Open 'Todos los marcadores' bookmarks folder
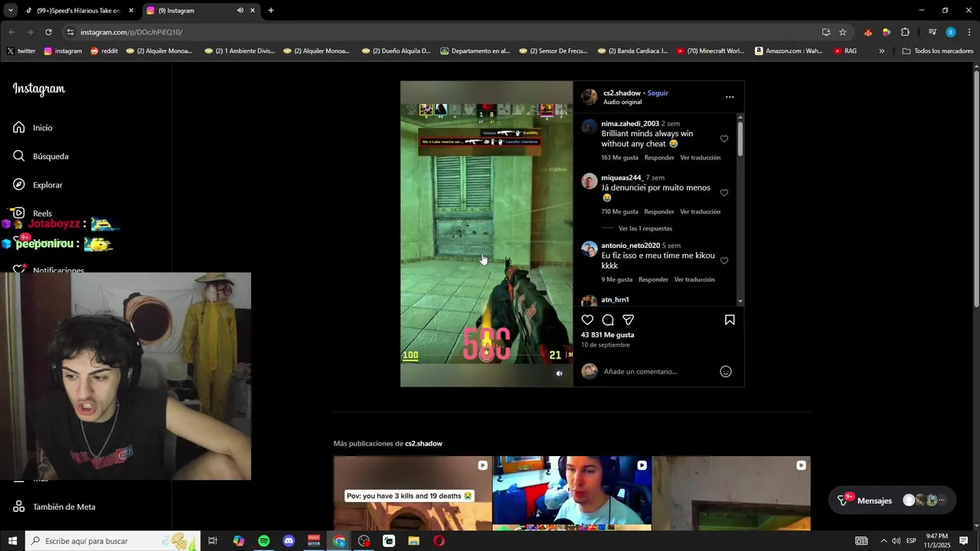 pos(937,51)
